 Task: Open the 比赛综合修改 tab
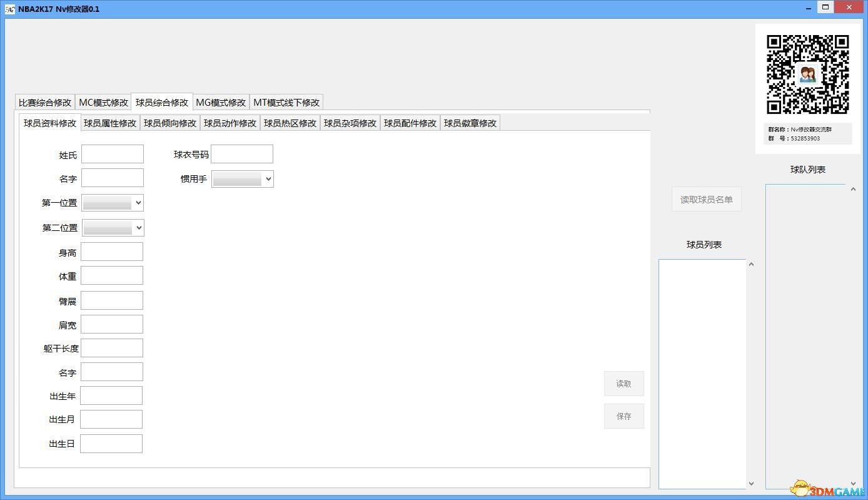[45, 103]
